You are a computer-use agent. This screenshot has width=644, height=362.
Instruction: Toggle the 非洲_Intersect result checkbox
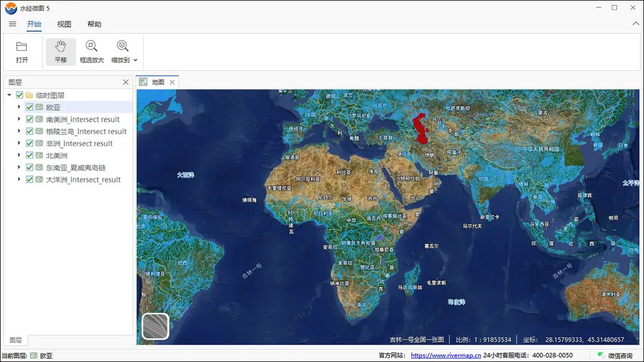click(x=30, y=143)
